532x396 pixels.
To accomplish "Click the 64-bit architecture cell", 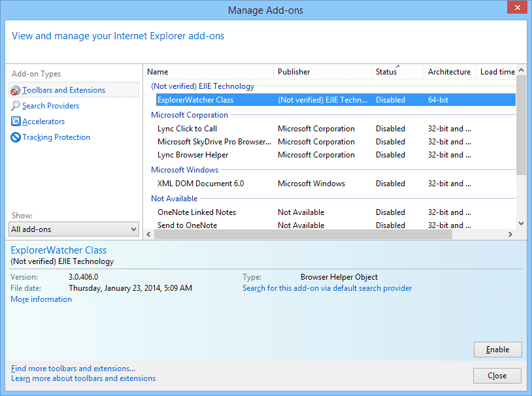I will [438, 100].
